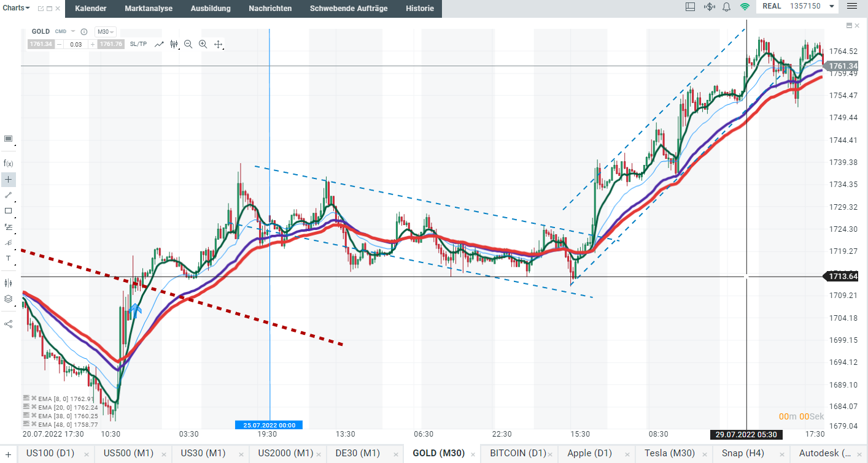
Task: Open the candlestick chart style sidebar icon
Action: pos(9,283)
